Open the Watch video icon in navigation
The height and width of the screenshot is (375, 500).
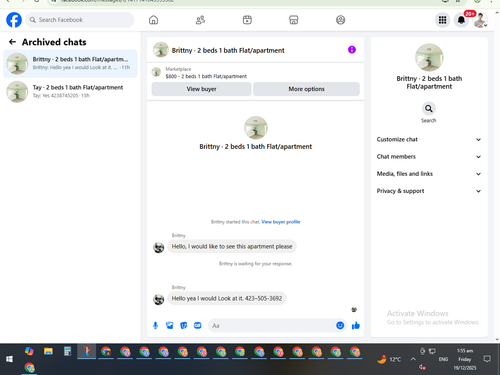[247, 20]
